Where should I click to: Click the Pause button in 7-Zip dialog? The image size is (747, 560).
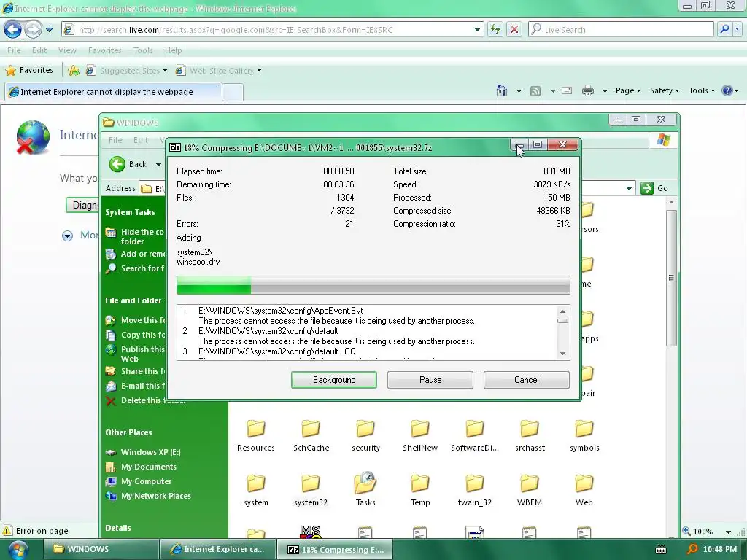(x=430, y=380)
